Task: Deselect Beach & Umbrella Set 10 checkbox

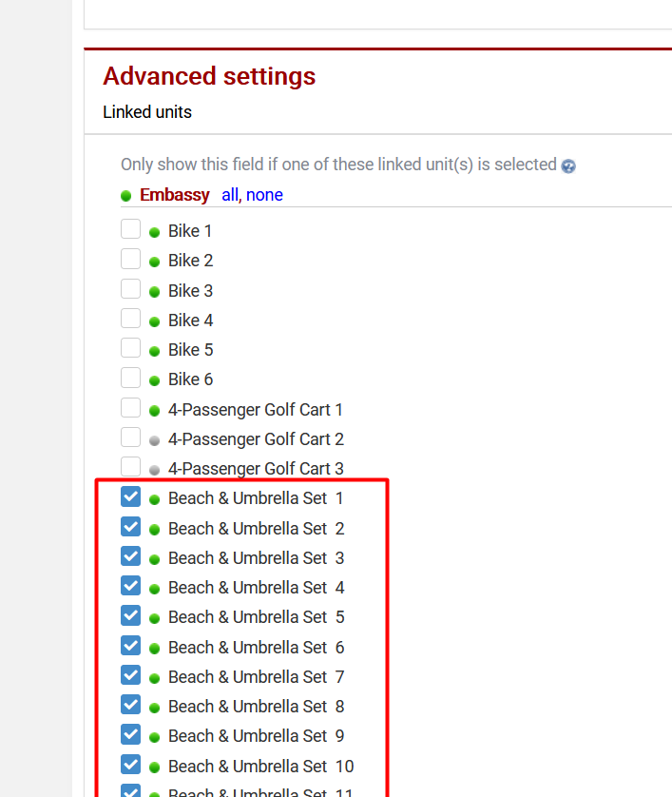Action: (x=131, y=764)
